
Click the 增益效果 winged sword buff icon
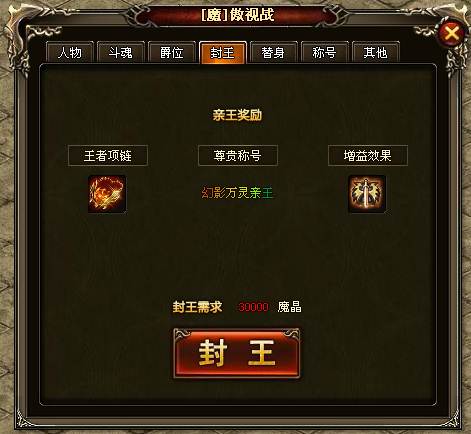367,194
